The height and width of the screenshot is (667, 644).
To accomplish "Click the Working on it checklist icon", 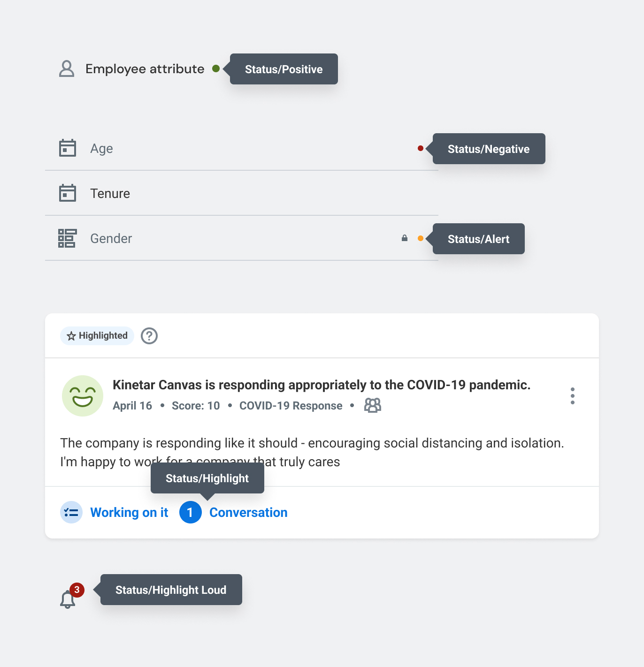I will (71, 512).
